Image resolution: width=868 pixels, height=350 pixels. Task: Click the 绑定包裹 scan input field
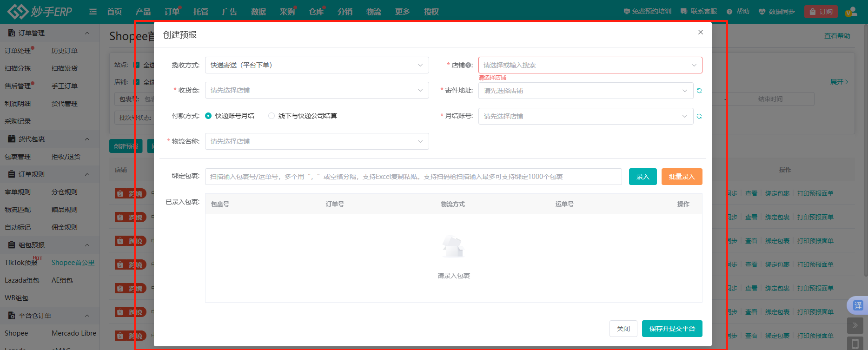click(413, 177)
